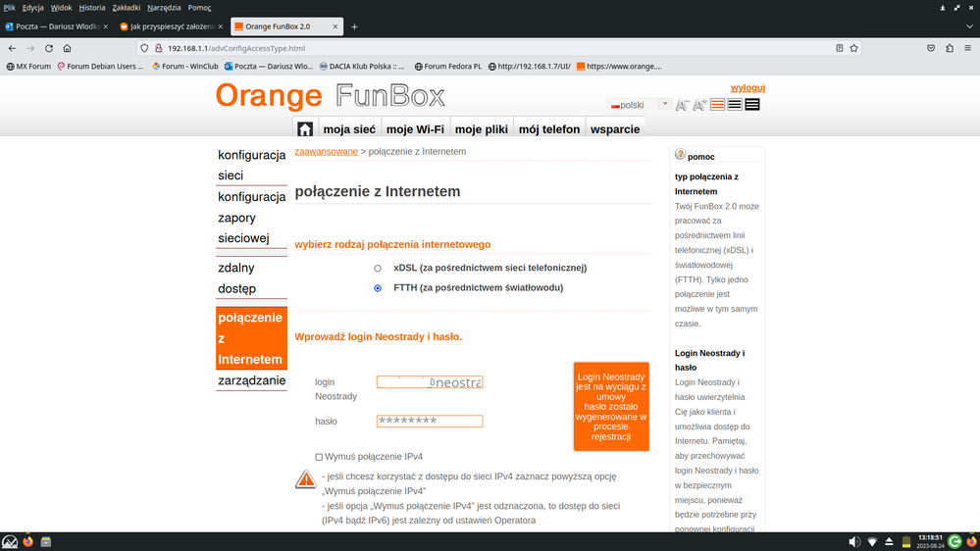
Task: Open MX Forum bookmark
Action: pyautogui.click(x=28, y=67)
